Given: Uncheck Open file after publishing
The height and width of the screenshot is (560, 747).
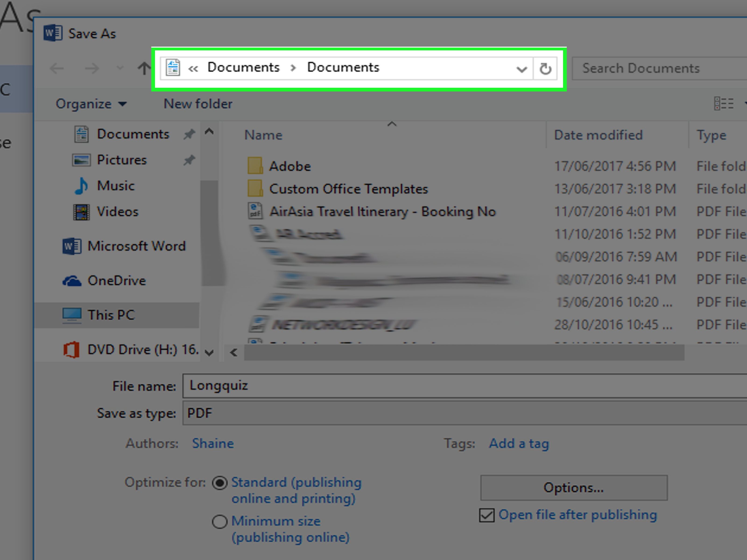Looking at the screenshot, I should [x=487, y=515].
